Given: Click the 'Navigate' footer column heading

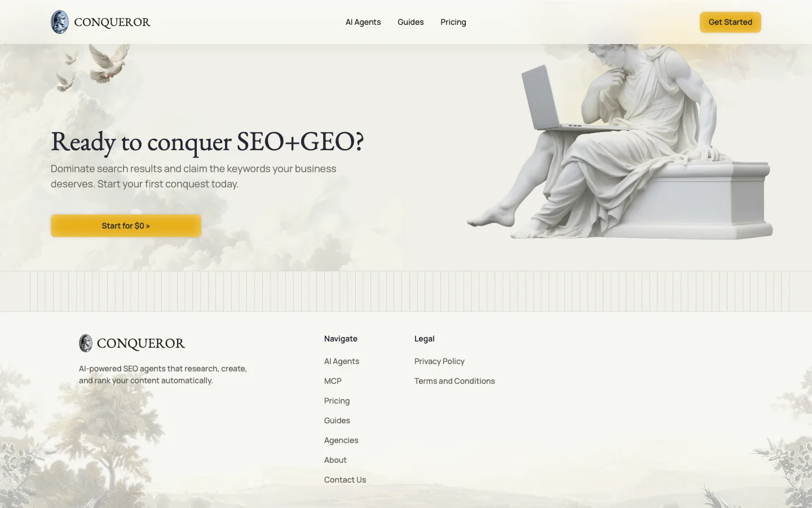Looking at the screenshot, I should (341, 339).
